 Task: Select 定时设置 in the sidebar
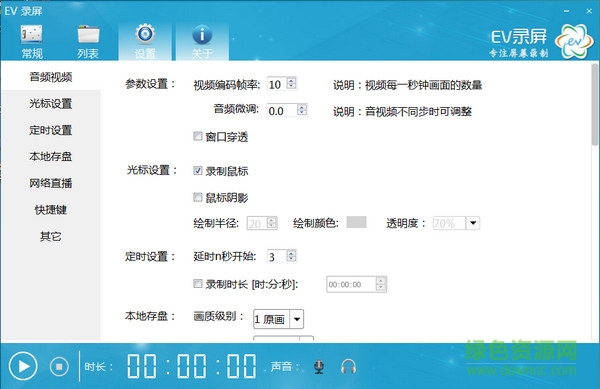51,130
